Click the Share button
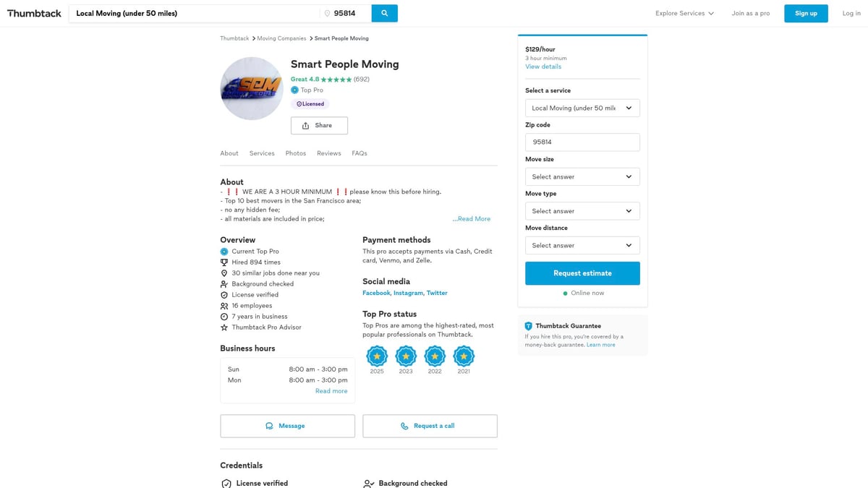Image resolution: width=868 pixels, height=488 pixels. (x=319, y=126)
